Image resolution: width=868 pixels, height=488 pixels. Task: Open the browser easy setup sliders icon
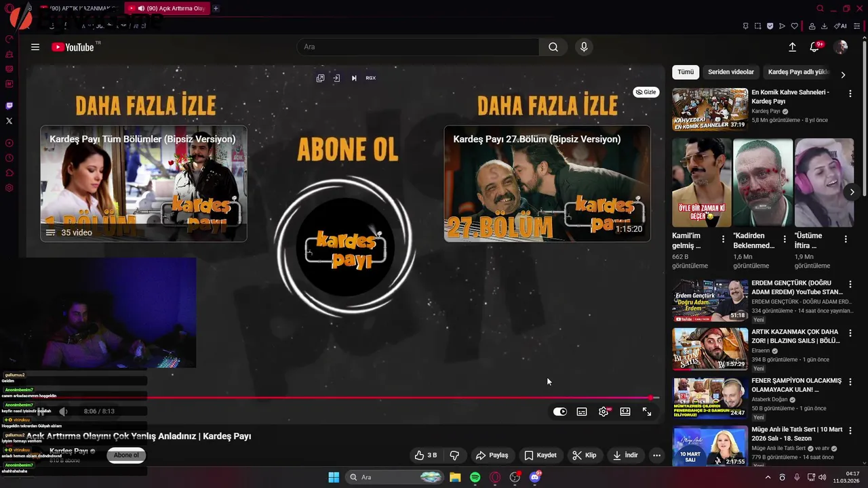pos(858,26)
